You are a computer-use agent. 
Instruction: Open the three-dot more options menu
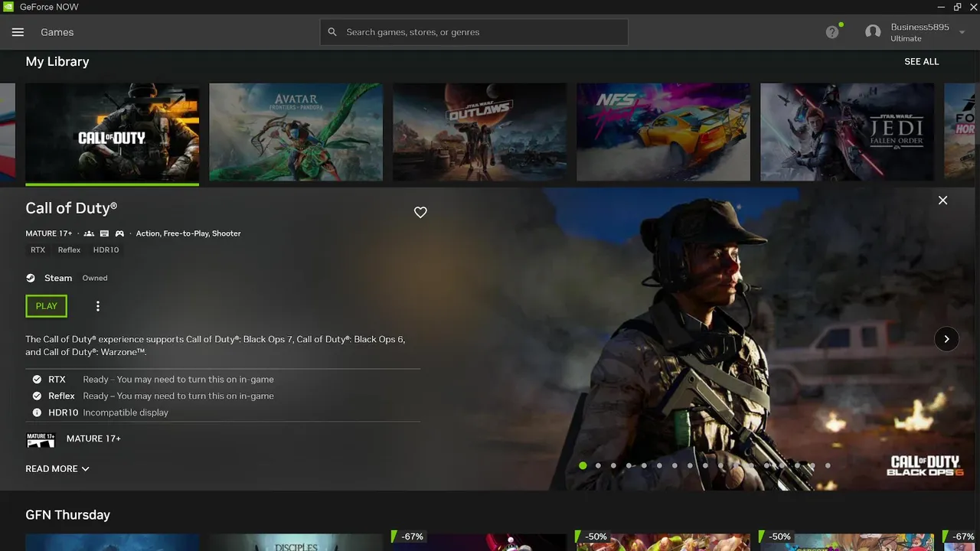[x=98, y=306]
